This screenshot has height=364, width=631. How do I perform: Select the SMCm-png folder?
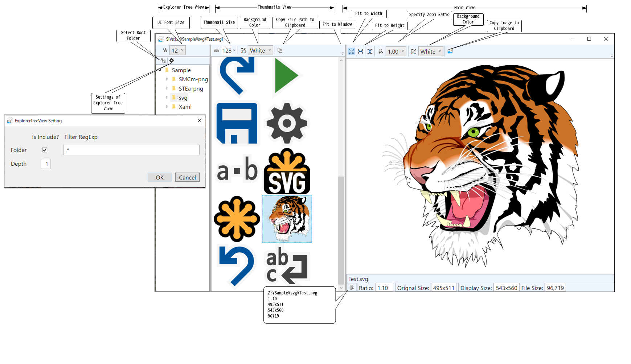coord(193,79)
